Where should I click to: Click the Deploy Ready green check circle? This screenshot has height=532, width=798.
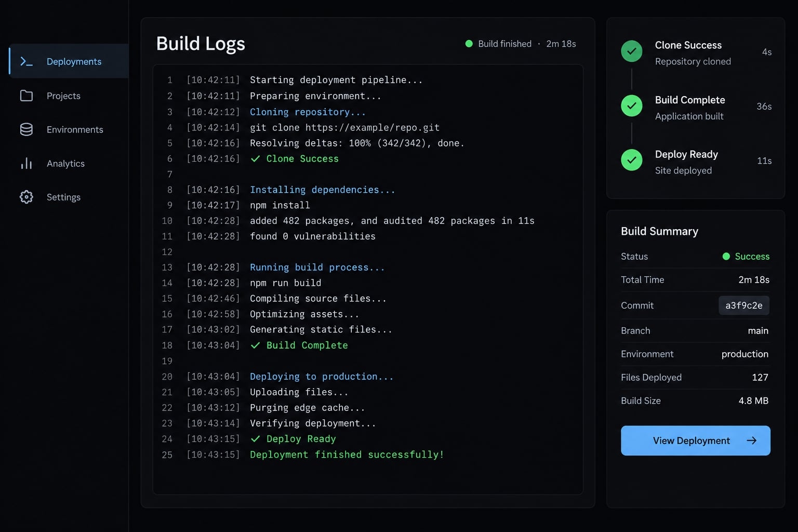point(632,160)
